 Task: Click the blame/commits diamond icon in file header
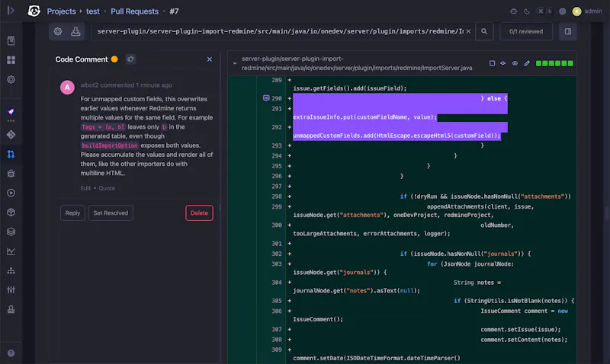503,63
